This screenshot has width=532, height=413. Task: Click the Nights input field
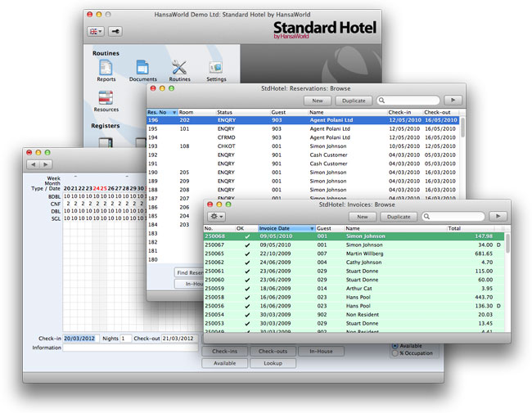click(125, 339)
